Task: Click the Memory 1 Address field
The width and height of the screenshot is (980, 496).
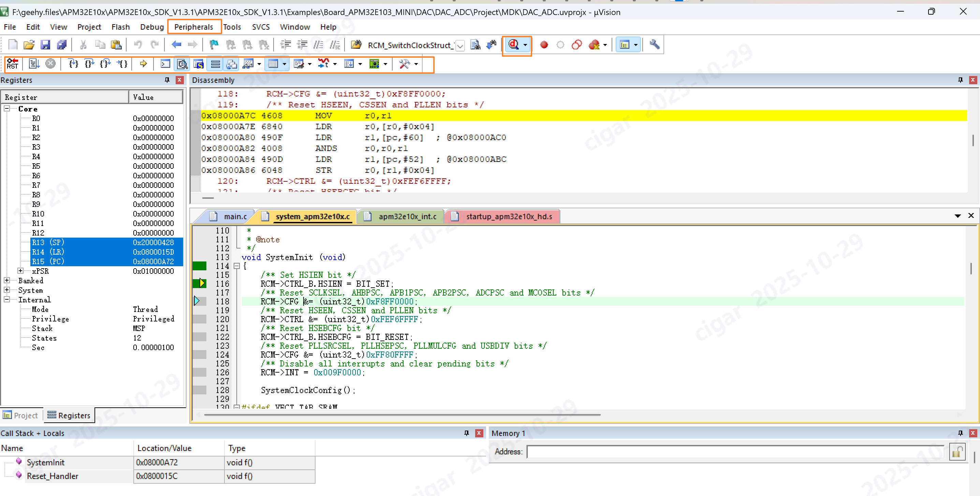Action: pyautogui.click(x=734, y=452)
